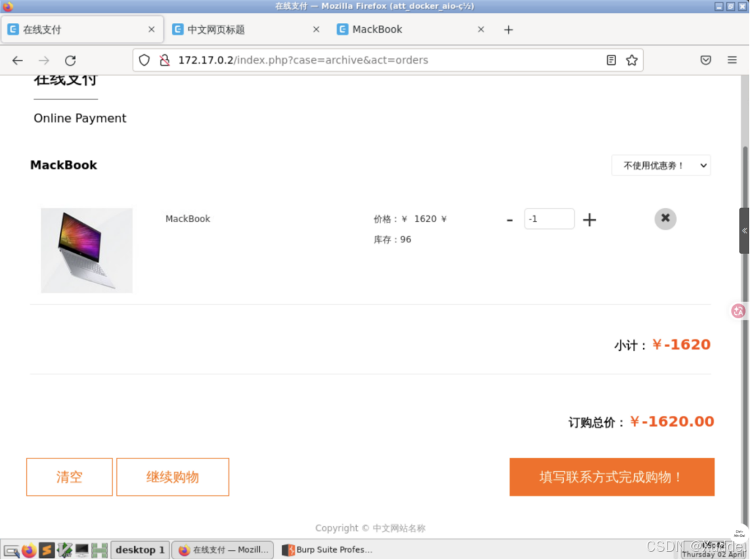Open the 不使用优惠券 coupon dropdown
Viewport: 750px width, 560px height.
[661, 166]
